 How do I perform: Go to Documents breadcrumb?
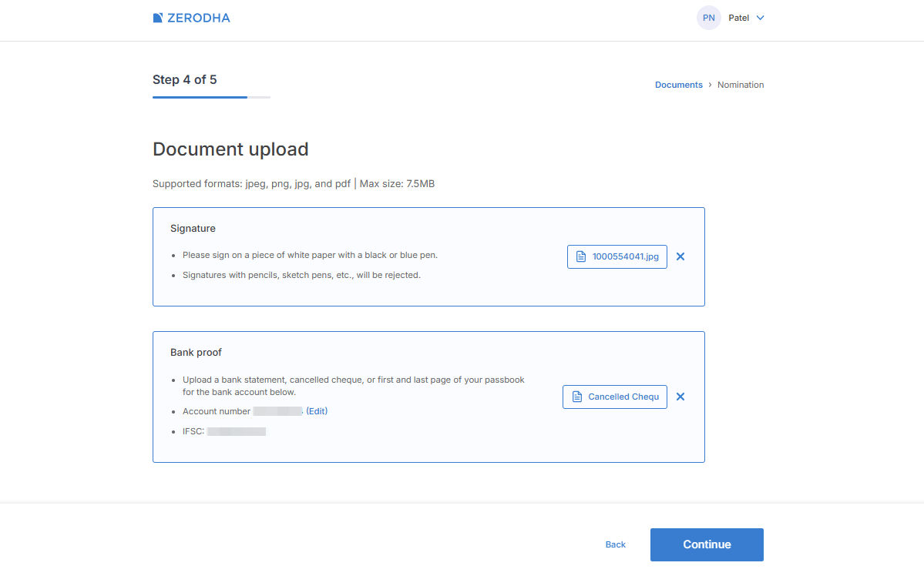coord(678,85)
